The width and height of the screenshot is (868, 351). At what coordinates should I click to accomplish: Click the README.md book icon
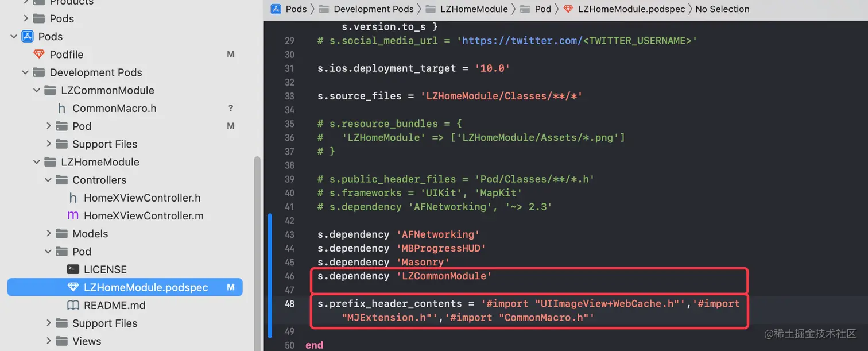click(73, 305)
